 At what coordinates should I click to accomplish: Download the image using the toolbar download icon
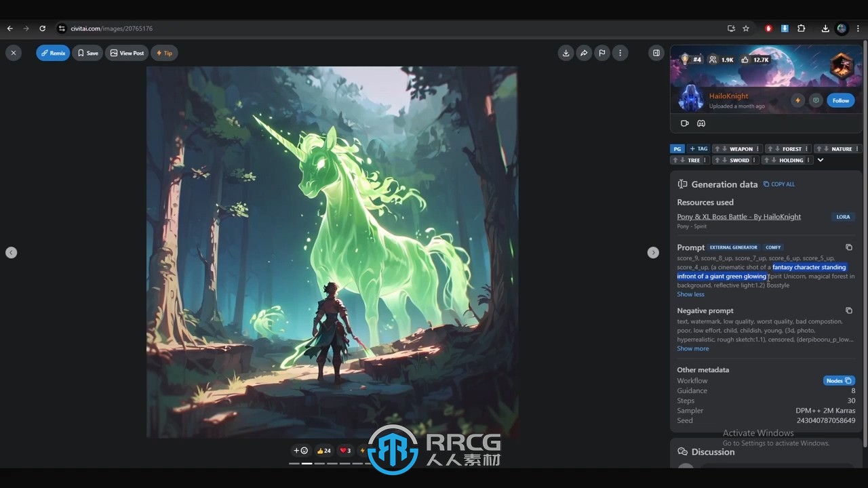tap(566, 53)
